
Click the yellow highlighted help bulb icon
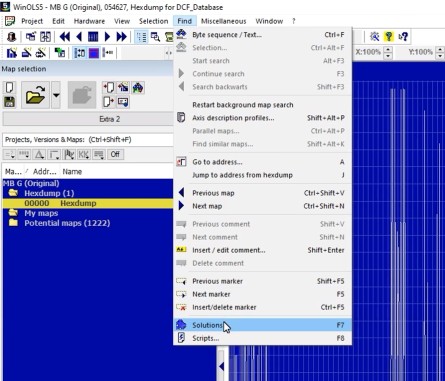389,36
